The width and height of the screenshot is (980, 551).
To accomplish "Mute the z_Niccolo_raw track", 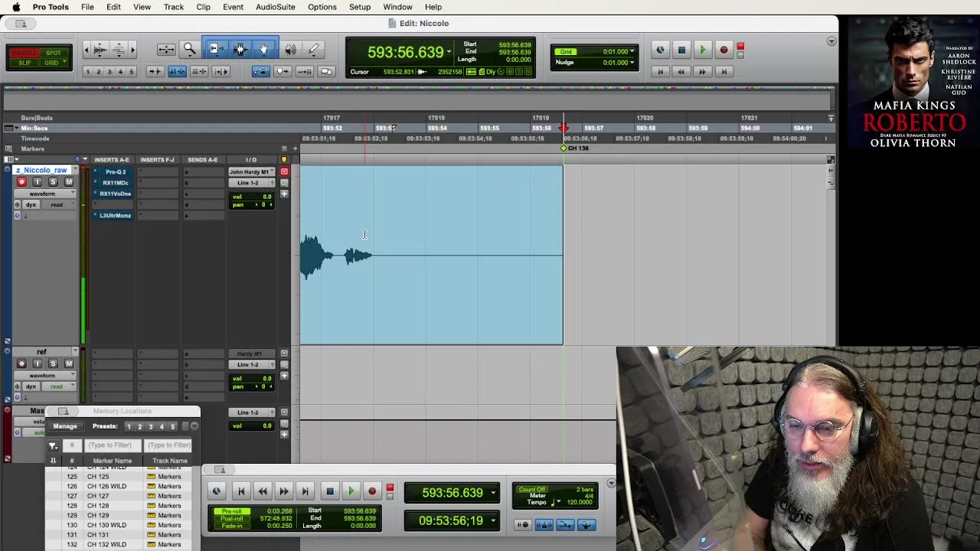I will (x=69, y=182).
